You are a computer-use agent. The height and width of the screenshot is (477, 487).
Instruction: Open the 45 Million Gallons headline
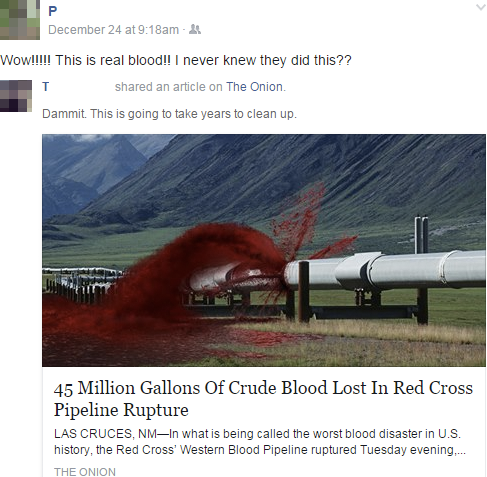tap(263, 399)
